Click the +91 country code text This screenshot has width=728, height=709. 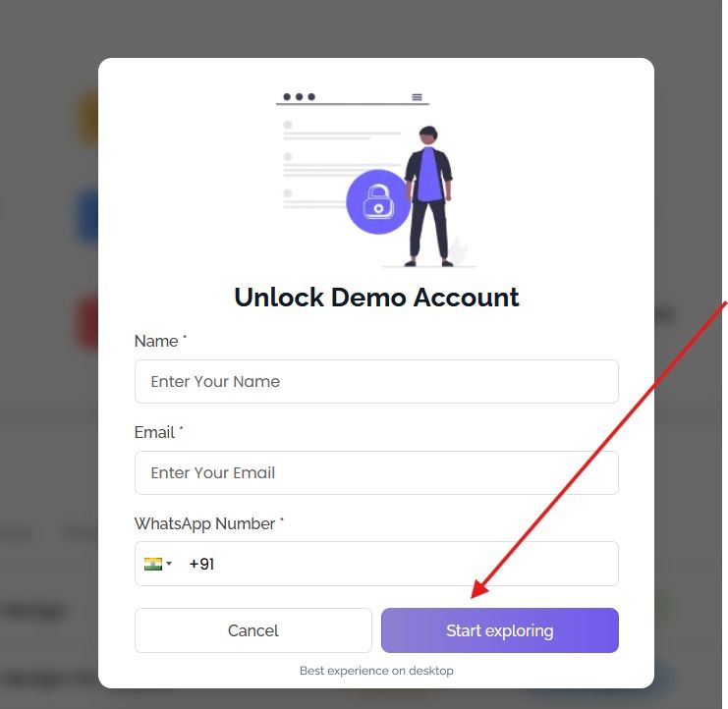click(x=201, y=565)
